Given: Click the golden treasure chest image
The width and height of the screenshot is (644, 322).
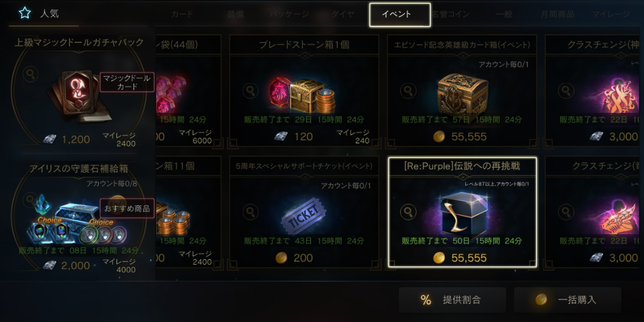Looking at the screenshot, I should (x=462, y=94).
